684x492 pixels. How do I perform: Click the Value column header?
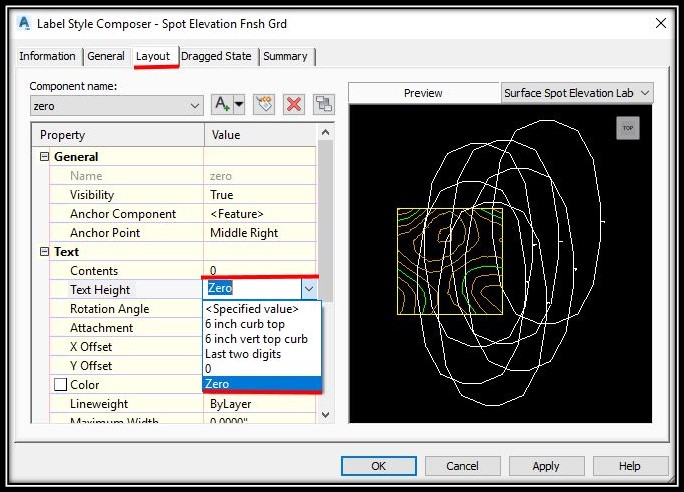point(260,135)
